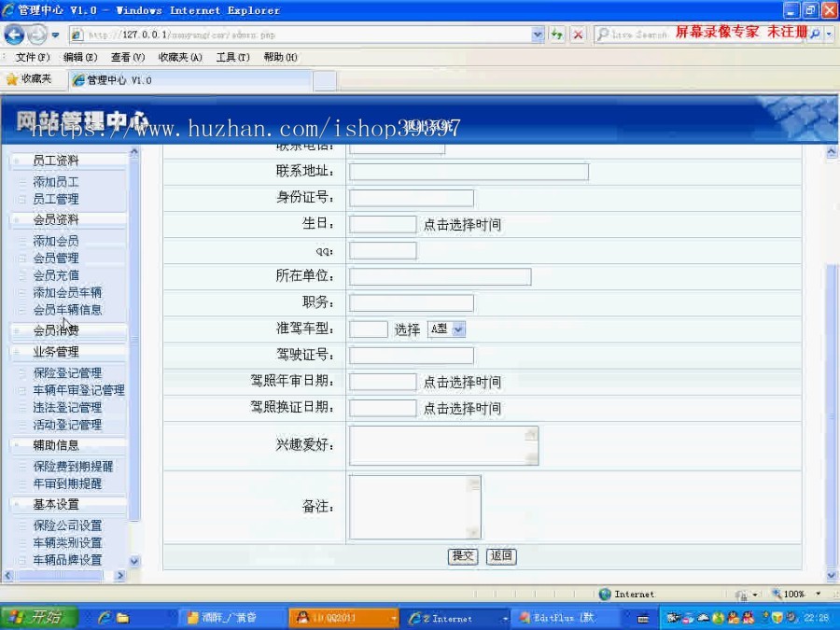Open 添加会员车辆 in sidebar
The image size is (840, 630).
[67, 292]
